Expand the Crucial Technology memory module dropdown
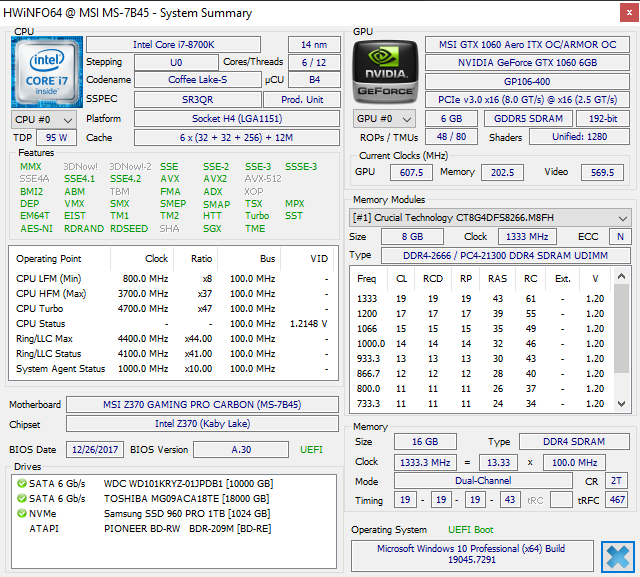The width and height of the screenshot is (640, 577). (x=490, y=218)
